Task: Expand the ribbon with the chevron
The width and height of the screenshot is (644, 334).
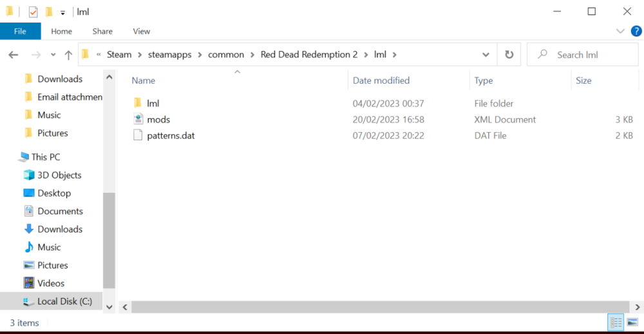Action: 620,31
